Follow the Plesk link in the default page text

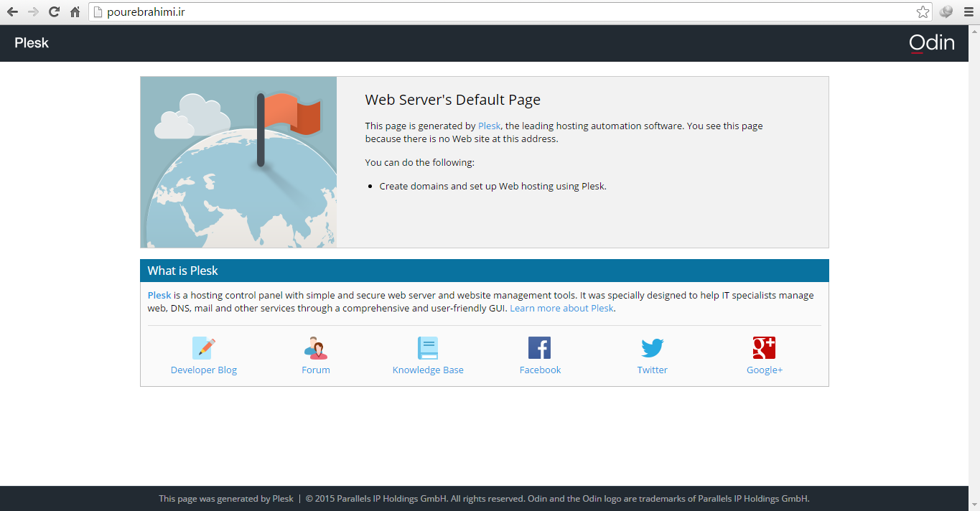click(x=489, y=126)
